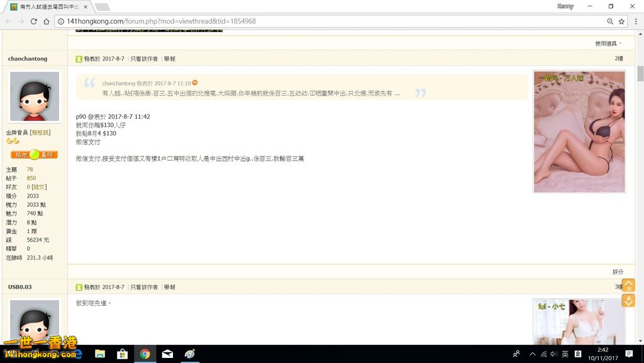Reload the page with the refresh icon
The image size is (644, 363).
click(x=33, y=21)
